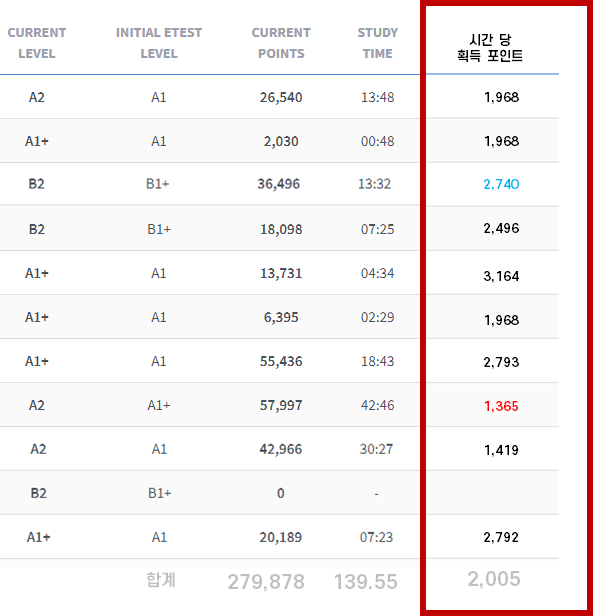Image resolution: width=593 pixels, height=616 pixels.
Task: Click the 139.55 total study time
Action: [x=365, y=581]
